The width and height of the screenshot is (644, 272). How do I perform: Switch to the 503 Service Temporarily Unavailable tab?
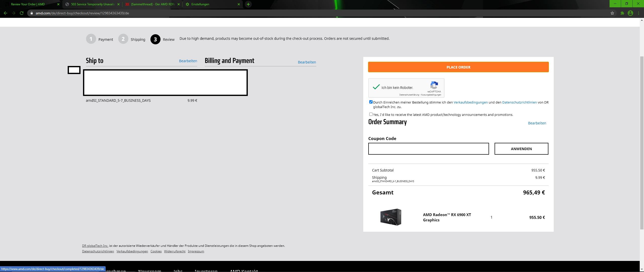click(93, 4)
